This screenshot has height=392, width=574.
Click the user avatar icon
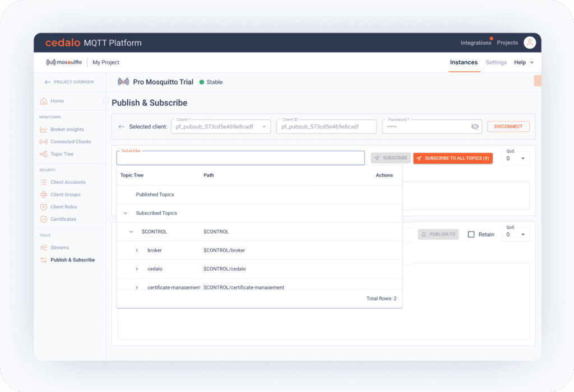tap(529, 43)
